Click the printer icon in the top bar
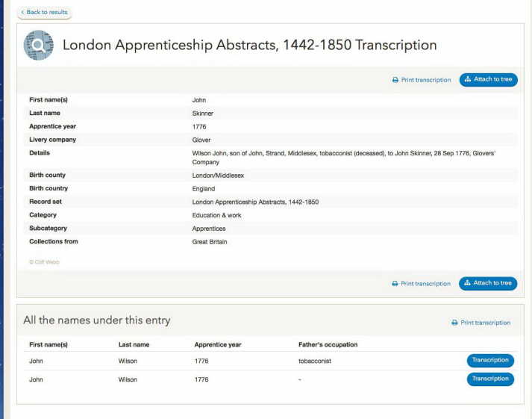532x419 pixels. pos(395,80)
